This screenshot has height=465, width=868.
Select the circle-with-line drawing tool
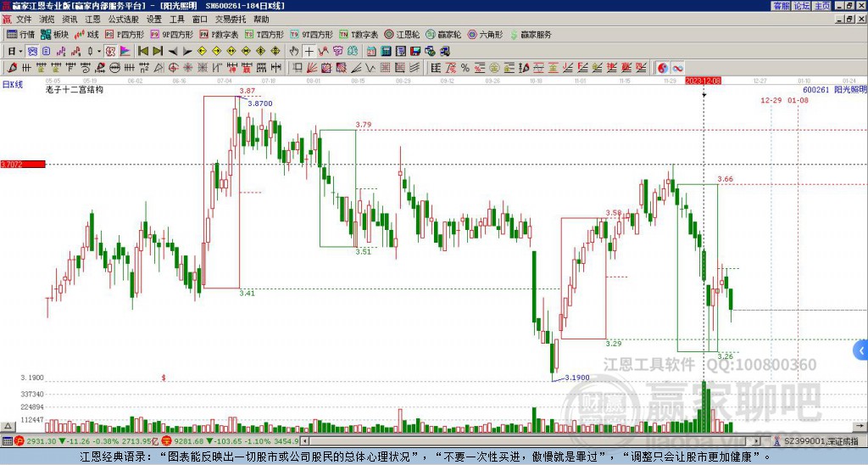114,68
